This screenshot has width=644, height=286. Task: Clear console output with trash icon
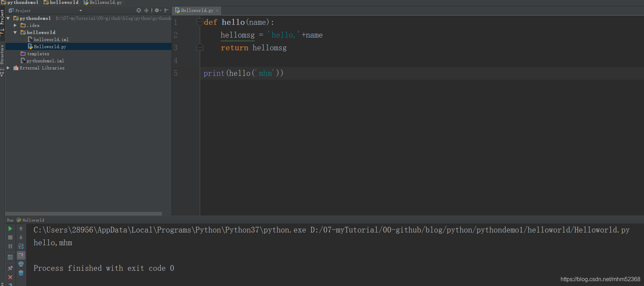pos(21,273)
